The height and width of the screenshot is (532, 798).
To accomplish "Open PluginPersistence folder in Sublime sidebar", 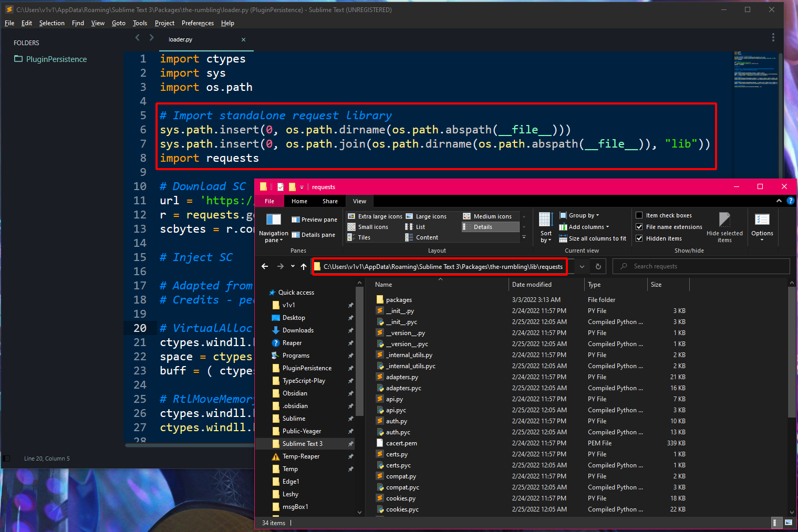I will point(50,59).
